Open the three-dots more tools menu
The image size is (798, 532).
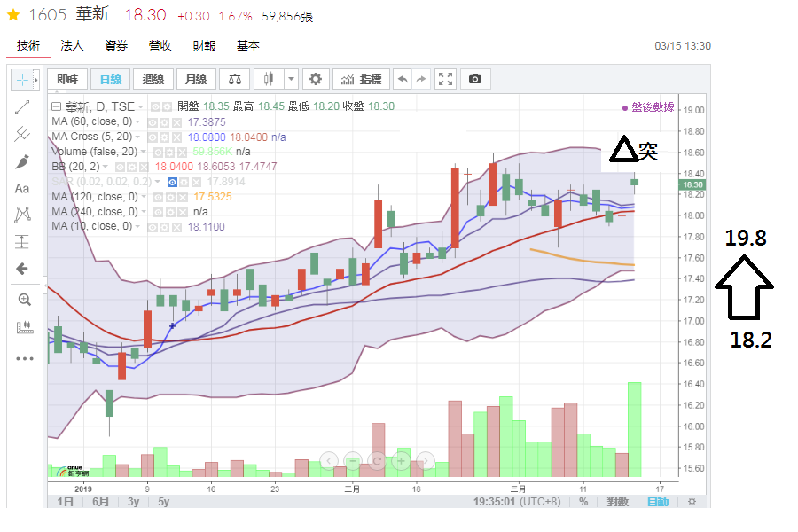[x=24, y=358]
